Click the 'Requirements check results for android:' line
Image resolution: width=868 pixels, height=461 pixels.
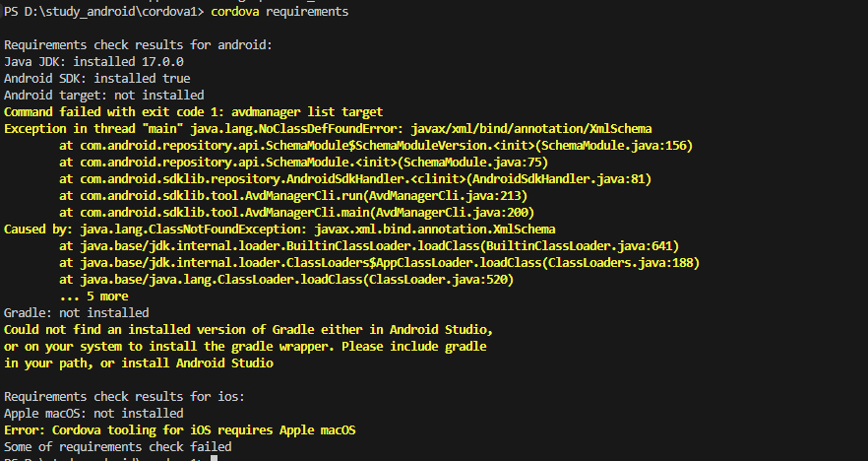click(x=139, y=45)
